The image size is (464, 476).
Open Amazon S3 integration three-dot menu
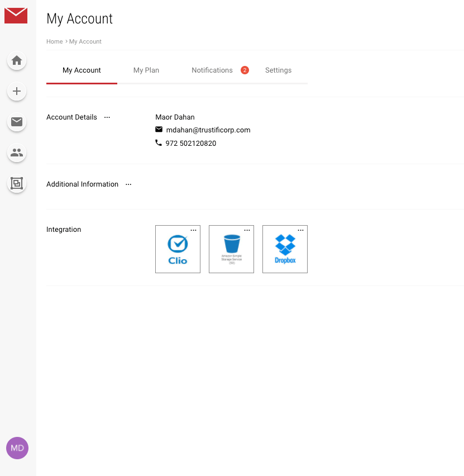(247, 230)
